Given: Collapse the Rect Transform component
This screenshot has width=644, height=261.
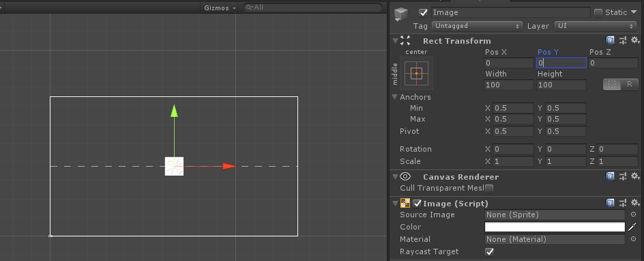Looking at the screenshot, I should (x=395, y=41).
